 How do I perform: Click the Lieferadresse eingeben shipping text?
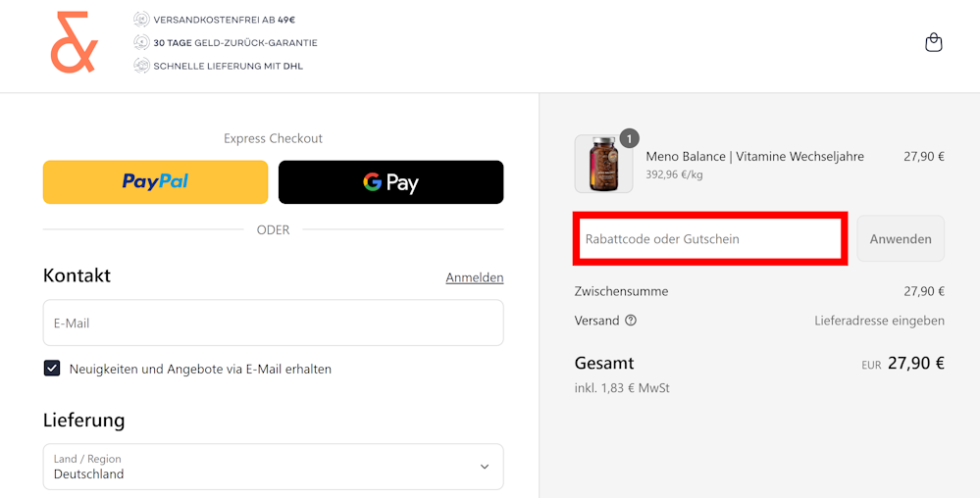[x=879, y=321]
